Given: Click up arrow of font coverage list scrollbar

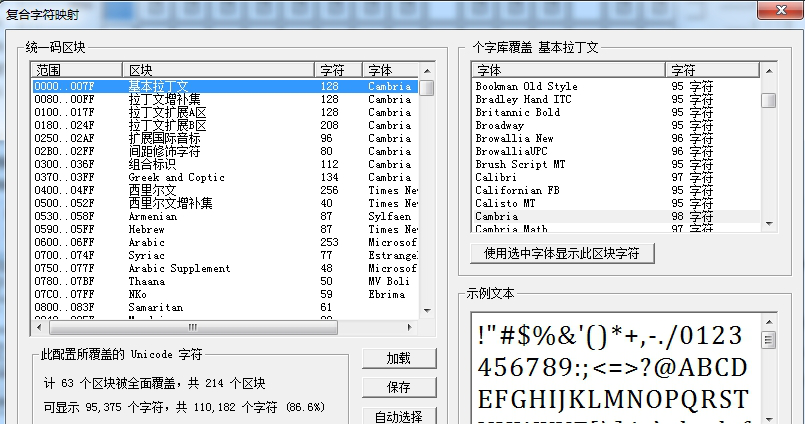Looking at the screenshot, I should 769,70.
